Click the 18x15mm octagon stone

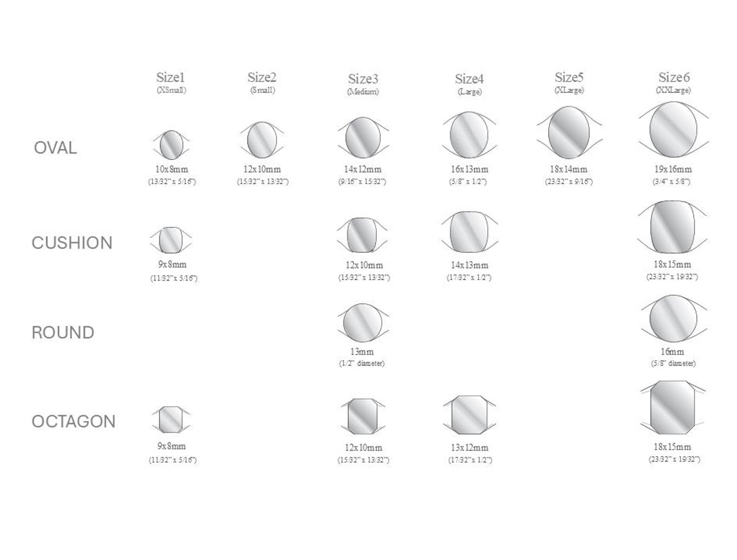pyautogui.click(x=673, y=407)
